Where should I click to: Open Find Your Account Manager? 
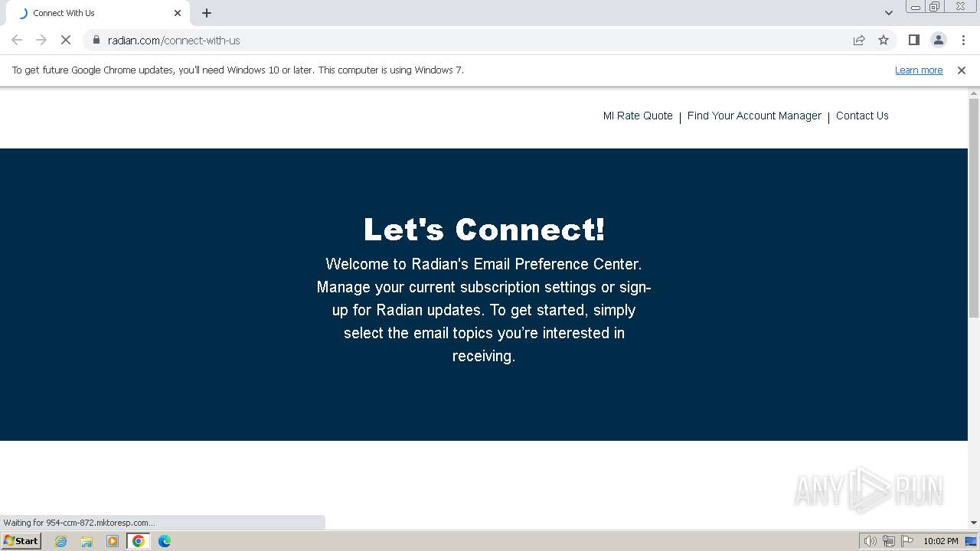coord(754,116)
